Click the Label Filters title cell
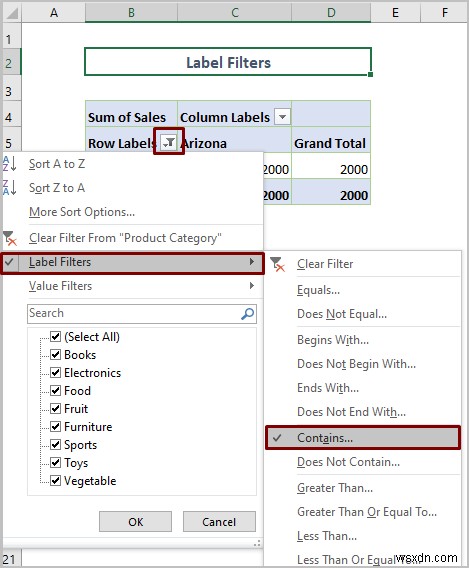The height and width of the screenshot is (568, 469). (x=228, y=62)
